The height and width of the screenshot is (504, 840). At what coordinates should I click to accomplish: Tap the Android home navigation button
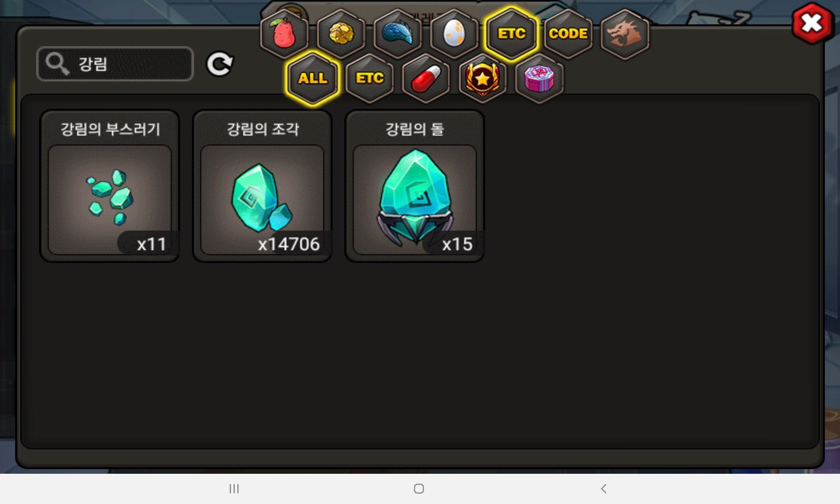[419, 488]
